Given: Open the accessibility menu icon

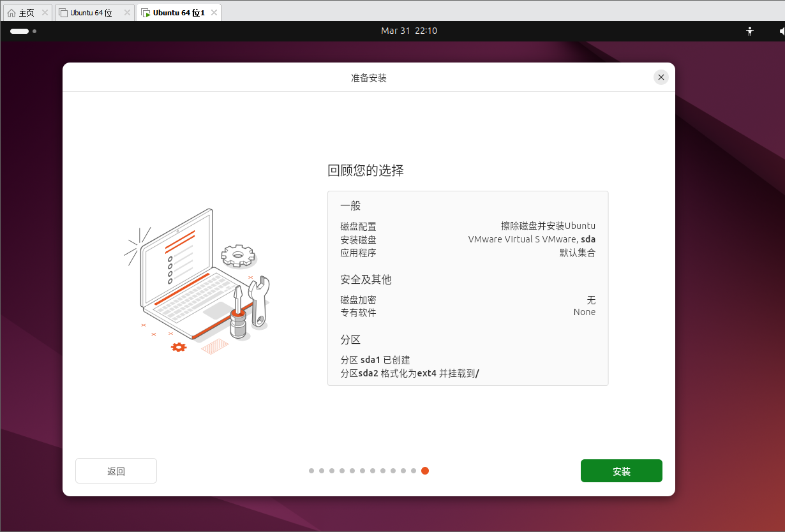Looking at the screenshot, I should [750, 31].
